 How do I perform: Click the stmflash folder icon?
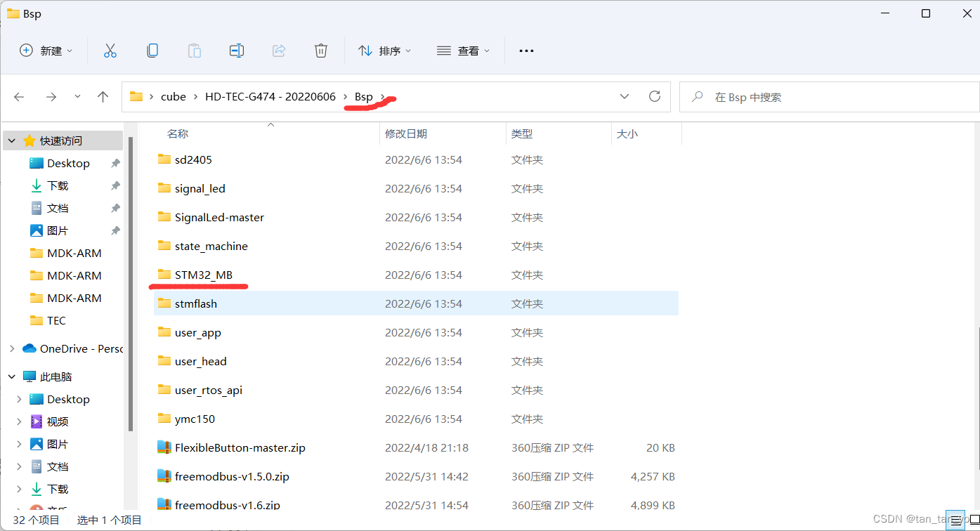[164, 303]
